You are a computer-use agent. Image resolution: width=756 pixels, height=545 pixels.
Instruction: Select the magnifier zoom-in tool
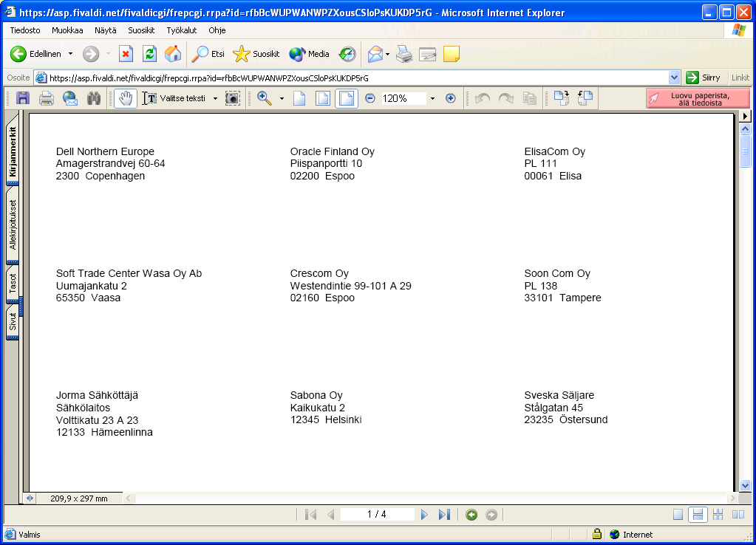pos(265,98)
